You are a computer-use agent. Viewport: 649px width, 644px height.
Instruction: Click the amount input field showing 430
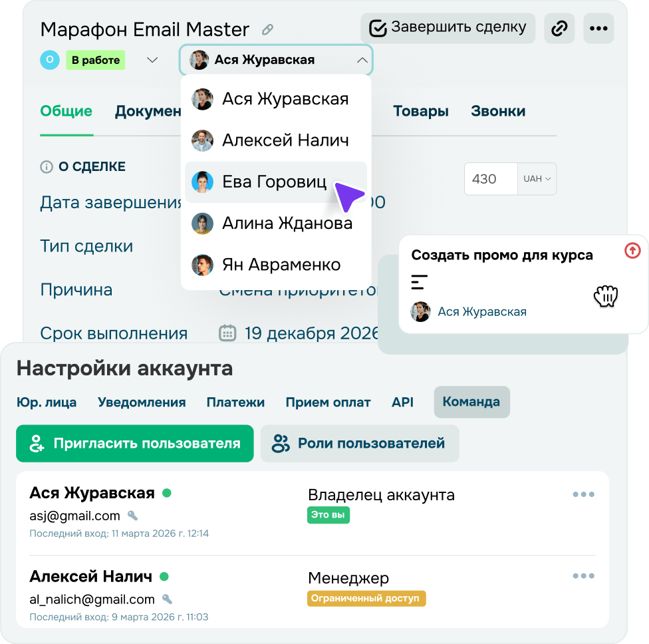490,178
